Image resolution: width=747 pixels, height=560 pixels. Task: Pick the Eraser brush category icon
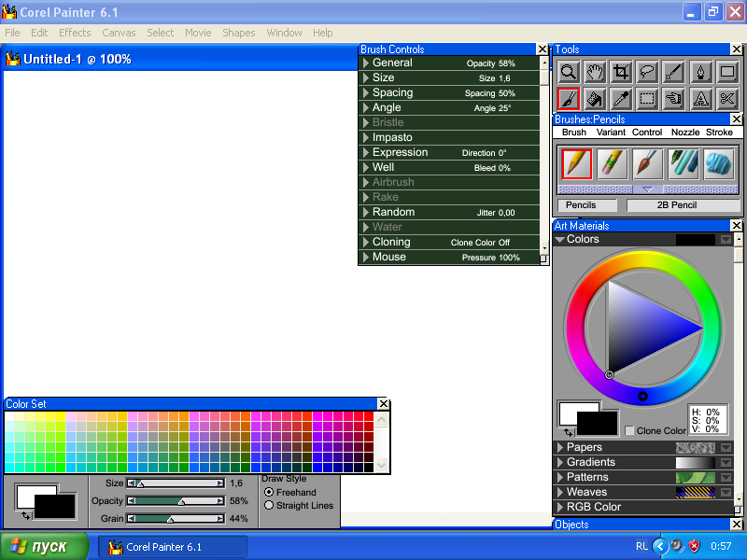tap(613, 163)
